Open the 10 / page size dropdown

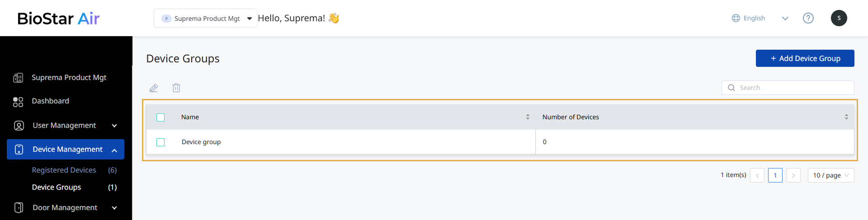tap(830, 175)
